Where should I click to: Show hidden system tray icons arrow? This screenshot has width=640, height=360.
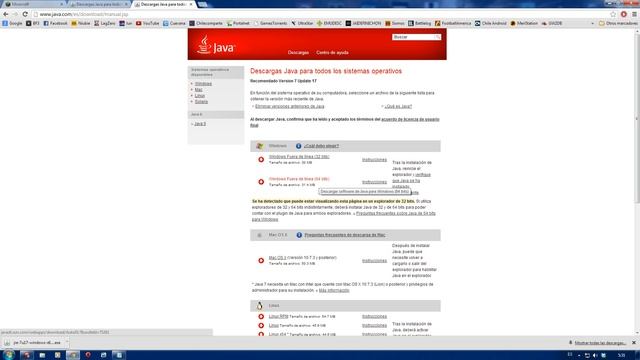coord(579,356)
